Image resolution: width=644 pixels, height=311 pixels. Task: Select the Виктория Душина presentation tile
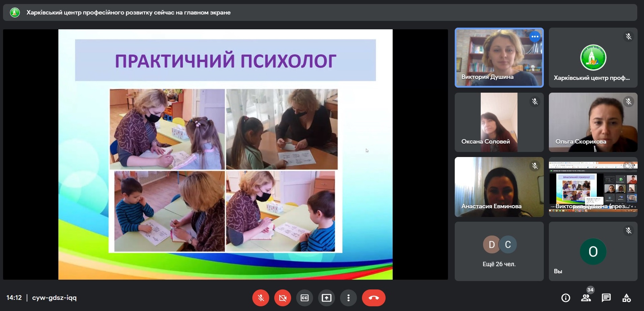coord(593,187)
